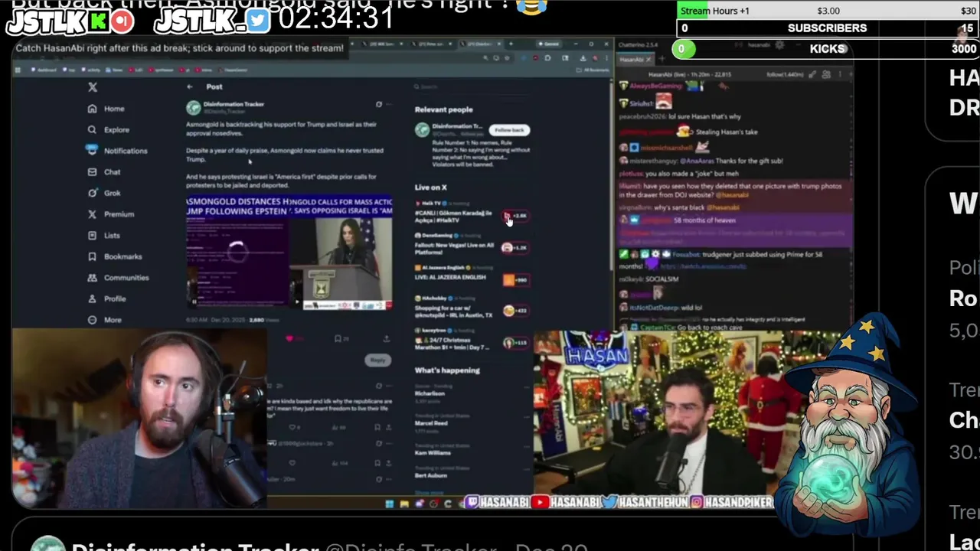Screen dimensions: 980x551
Task: Bookmark the Disinformation Tracker post
Action: point(338,338)
